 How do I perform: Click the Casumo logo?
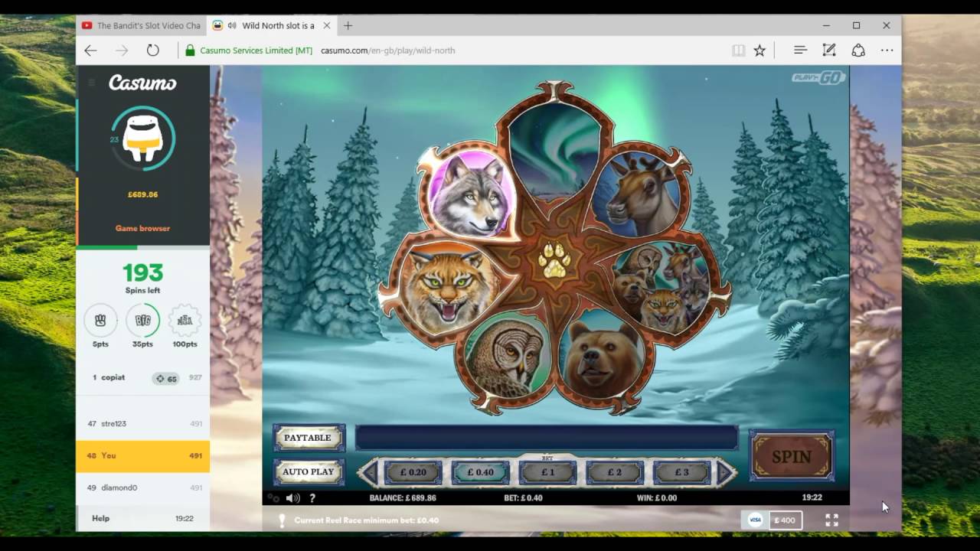(142, 83)
